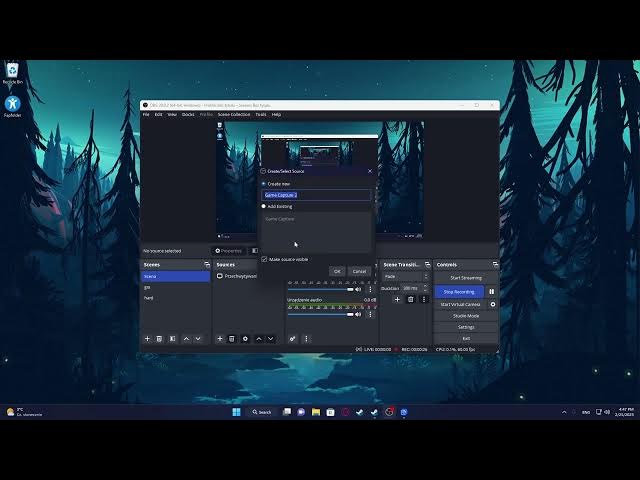Click the taskbar Search box
This screenshot has height=480, width=640.
point(262,412)
